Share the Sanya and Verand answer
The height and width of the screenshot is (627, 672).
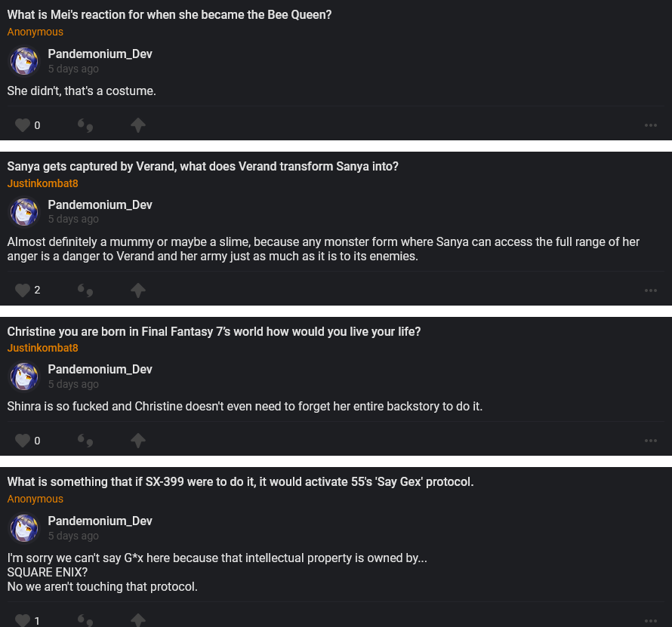[x=137, y=290]
